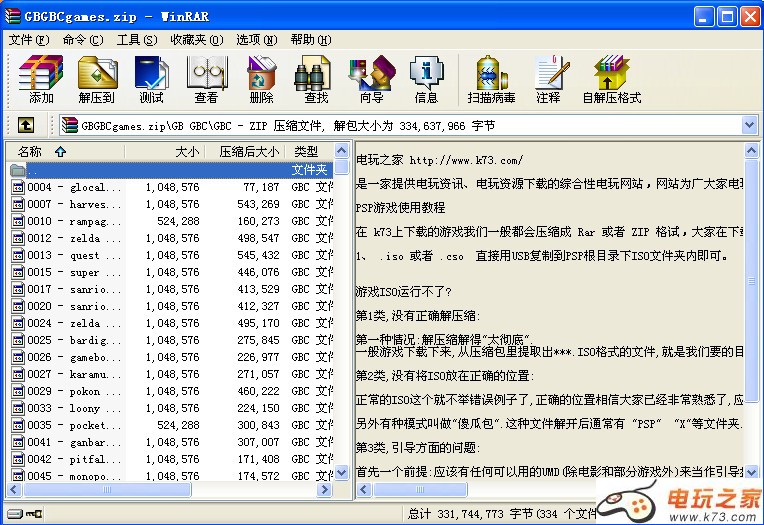The image size is (764, 525).
Task: Run 扫描病毒 (Virus Scan) from toolbar
Action: pyautogui.click(x=491, y=78)
